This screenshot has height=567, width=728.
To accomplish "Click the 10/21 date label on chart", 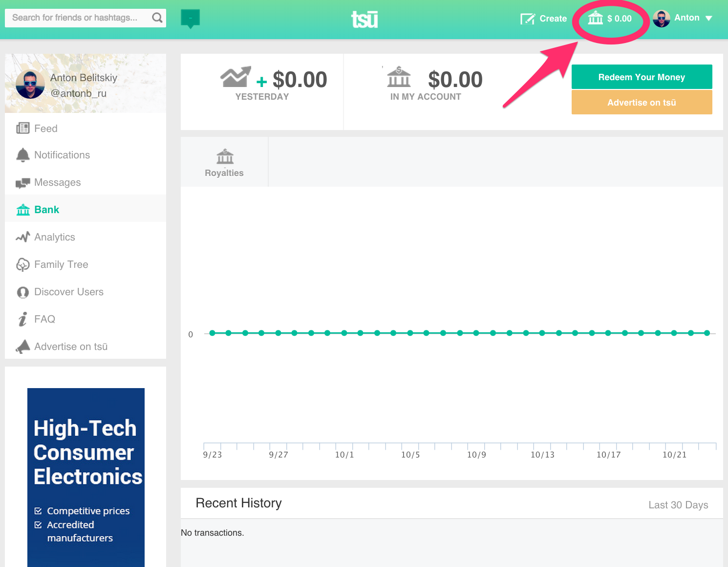I will [674, 455].
